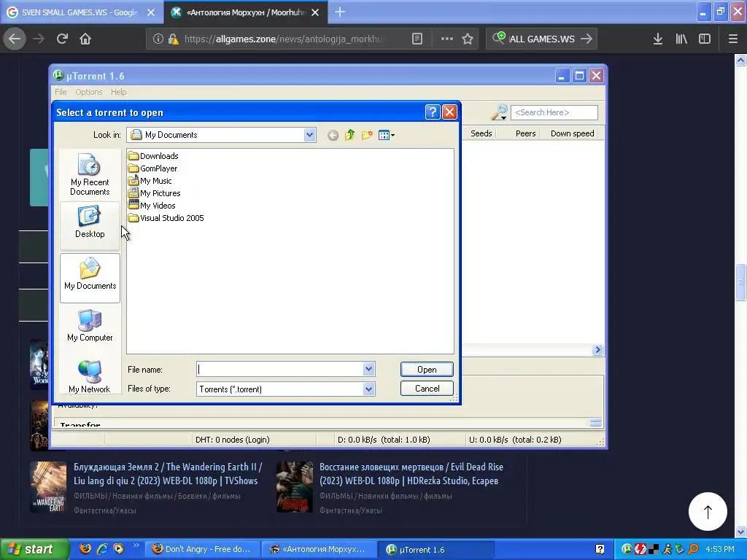Create a new folder in dialog

click(367, 135)
